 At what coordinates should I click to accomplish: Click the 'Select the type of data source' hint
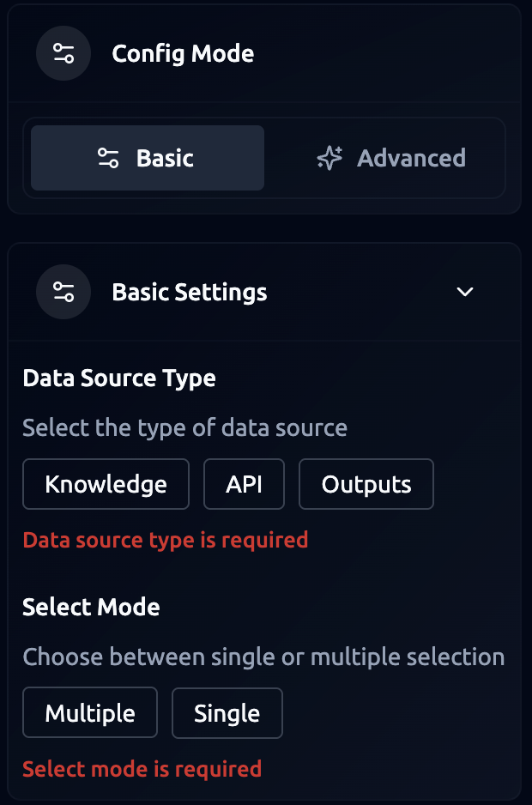pos(184,427)
